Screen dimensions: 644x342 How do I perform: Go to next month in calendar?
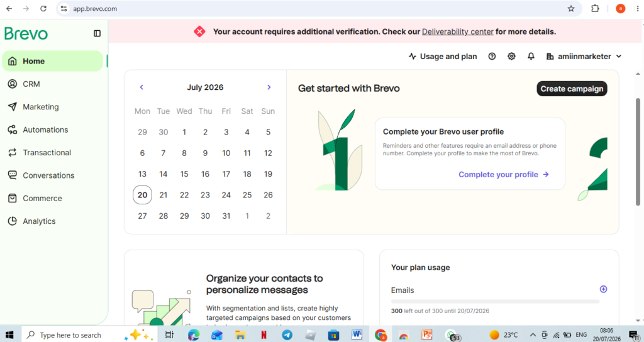pos(269,87)
